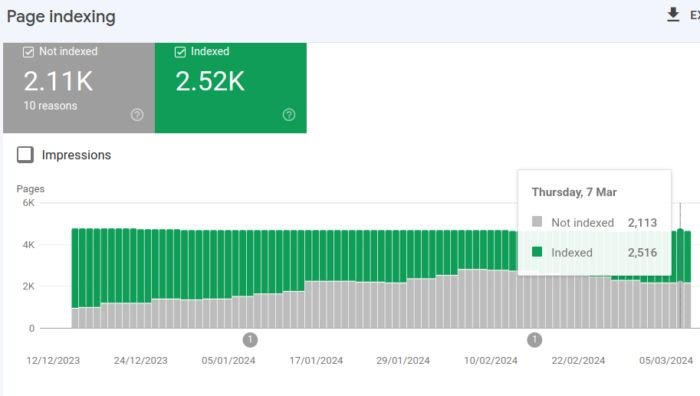The height and width of the screenshot is (396, 700).
Task: Click the Page indexing heading
Action: point(61,17)
